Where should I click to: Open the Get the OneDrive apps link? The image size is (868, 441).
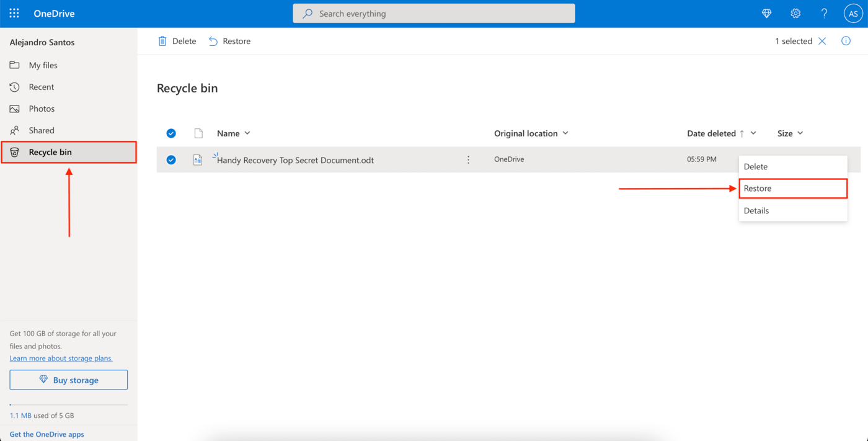pos(47,434)
